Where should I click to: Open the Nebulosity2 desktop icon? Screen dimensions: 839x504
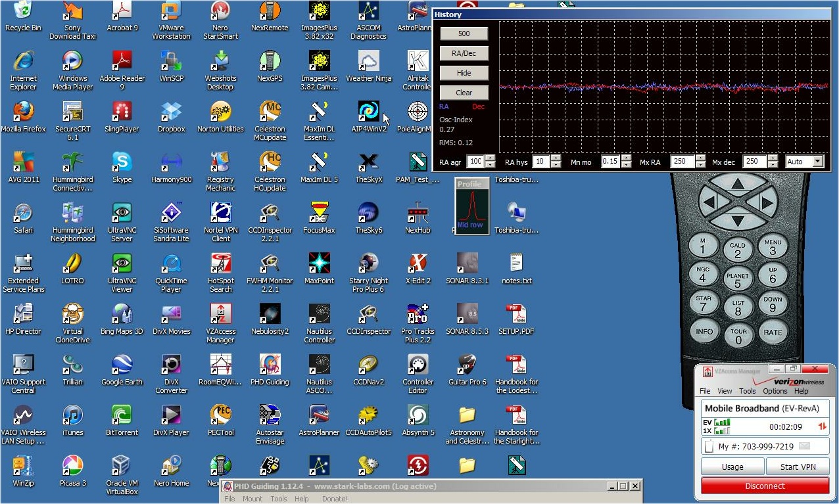point(270,319)
